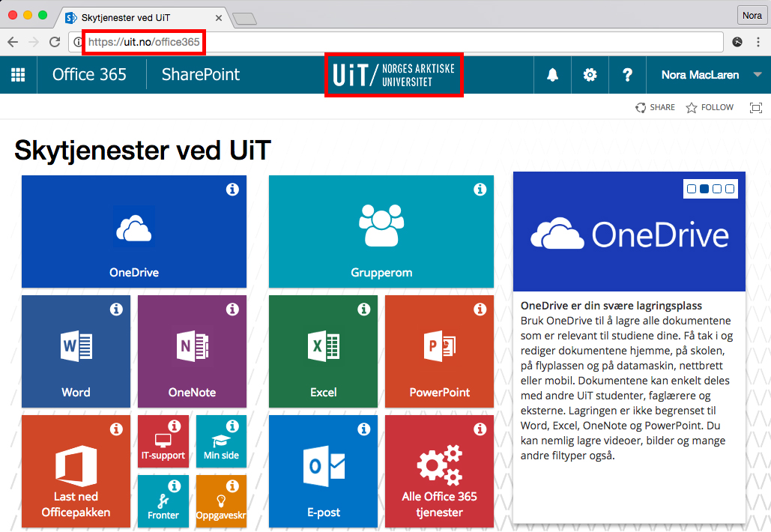Launch the Word tile
This screenshot has width=771, height=532.
click(x=76, y=351)
